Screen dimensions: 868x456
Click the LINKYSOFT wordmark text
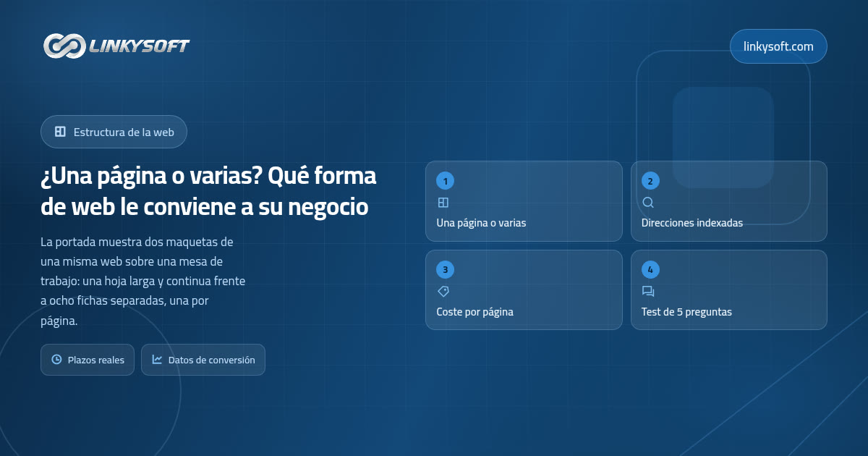139,47
